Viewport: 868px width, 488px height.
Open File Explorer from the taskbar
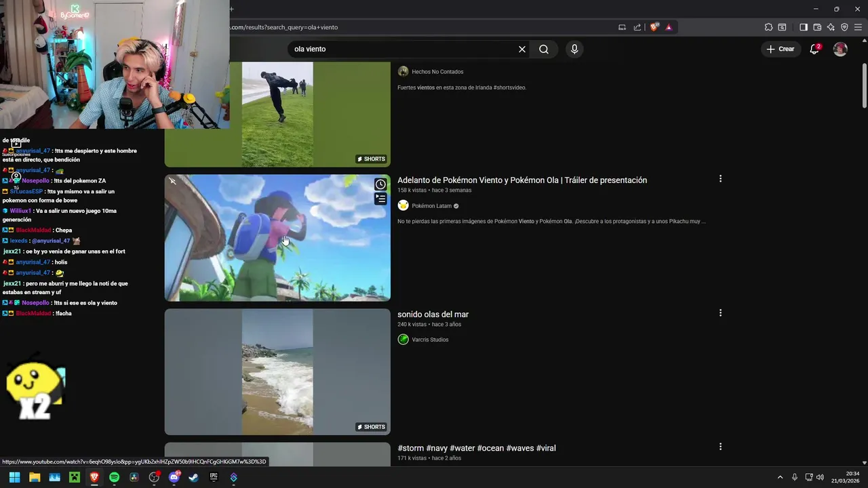point(35,477)
